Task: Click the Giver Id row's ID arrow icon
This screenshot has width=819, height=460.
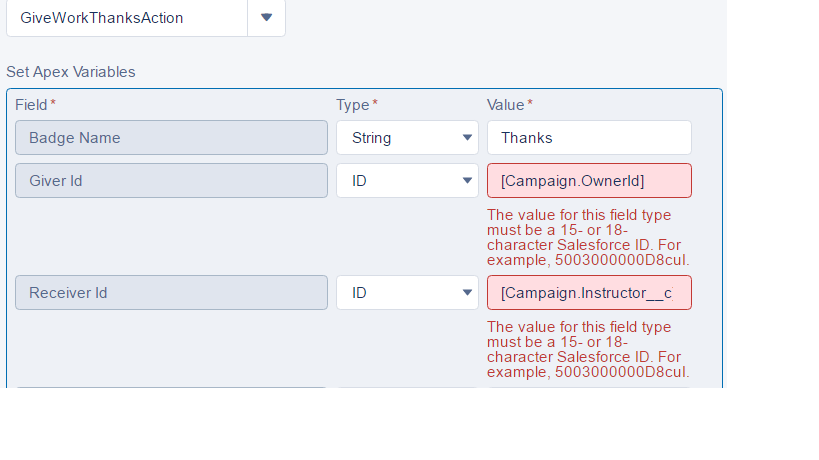Action: pyautogui.click(x=467, y=181)
